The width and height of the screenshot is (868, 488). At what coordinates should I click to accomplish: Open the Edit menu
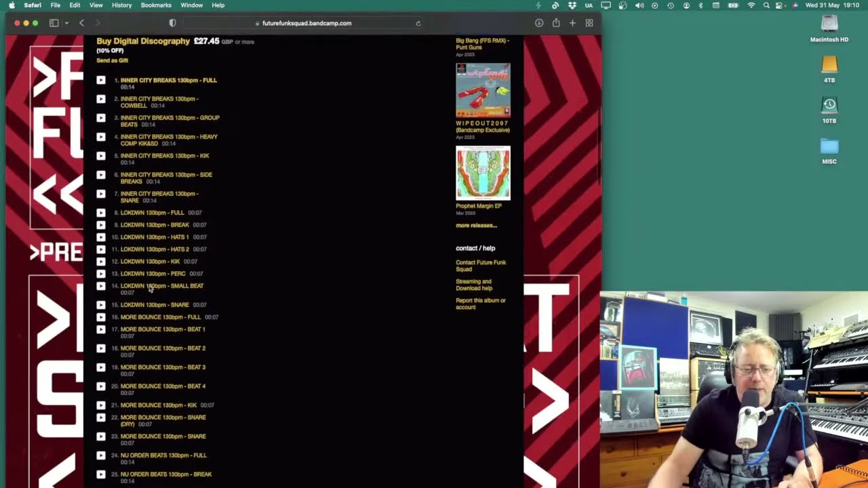pos(75,5)
